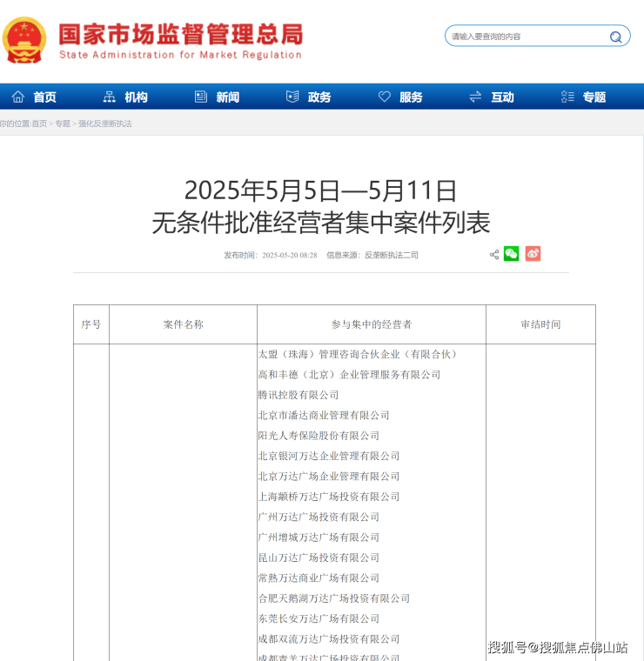Viewport: 644px width, 661px height.
Task: Select the row 太盟（珠海）管理咨询合伙企业
Action: (x=358, y=354)
